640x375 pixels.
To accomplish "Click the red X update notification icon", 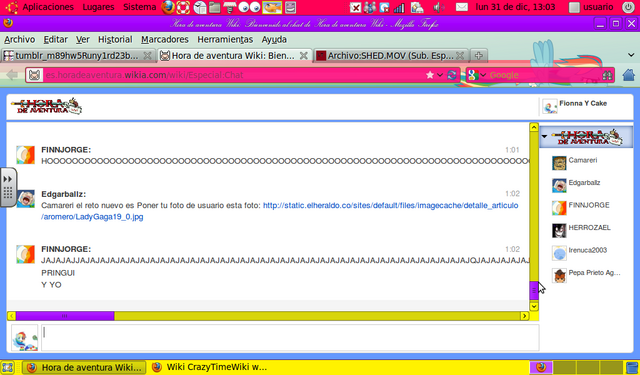I will [x=356, y=7].
